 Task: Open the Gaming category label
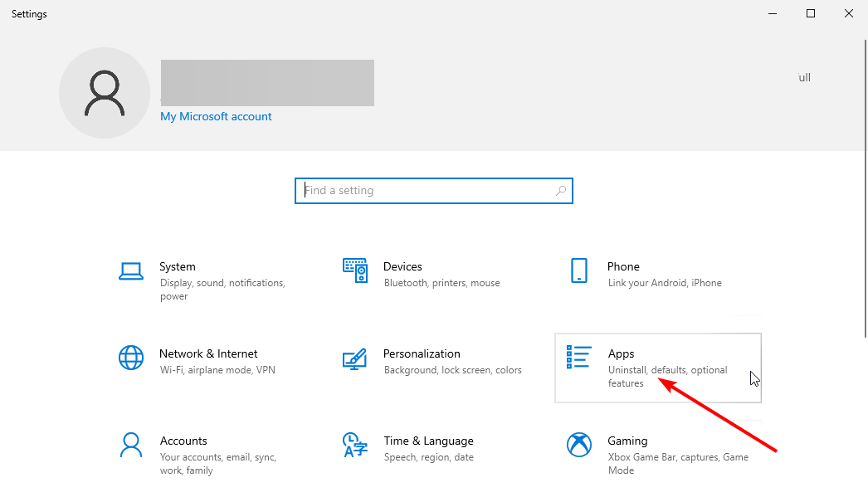pos(627,441)
